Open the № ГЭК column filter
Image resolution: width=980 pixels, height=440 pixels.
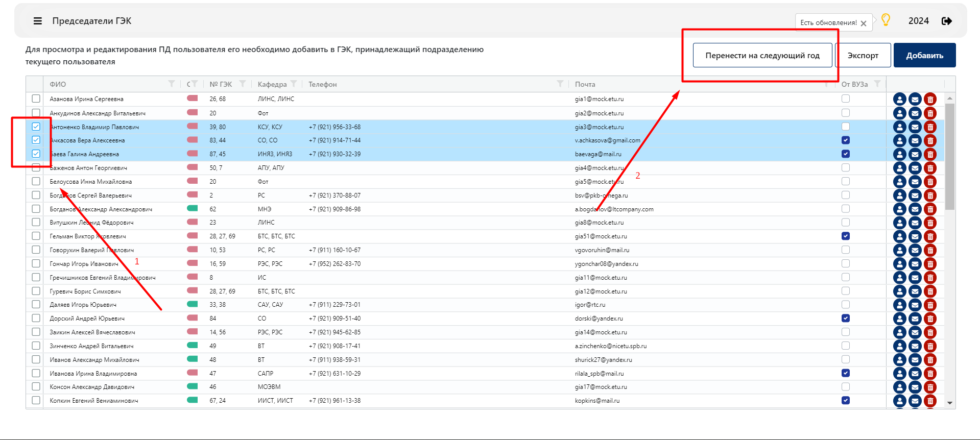[x=243, y=84]
